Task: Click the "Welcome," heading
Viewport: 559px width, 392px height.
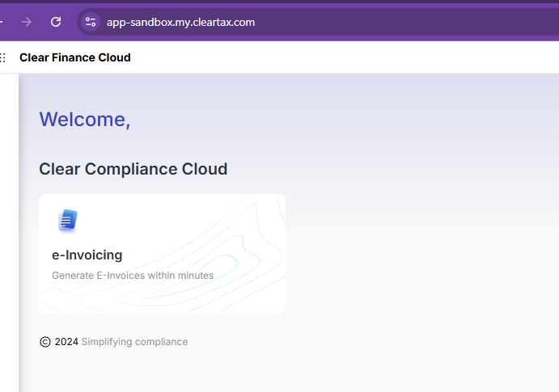Action: [84, 119]
